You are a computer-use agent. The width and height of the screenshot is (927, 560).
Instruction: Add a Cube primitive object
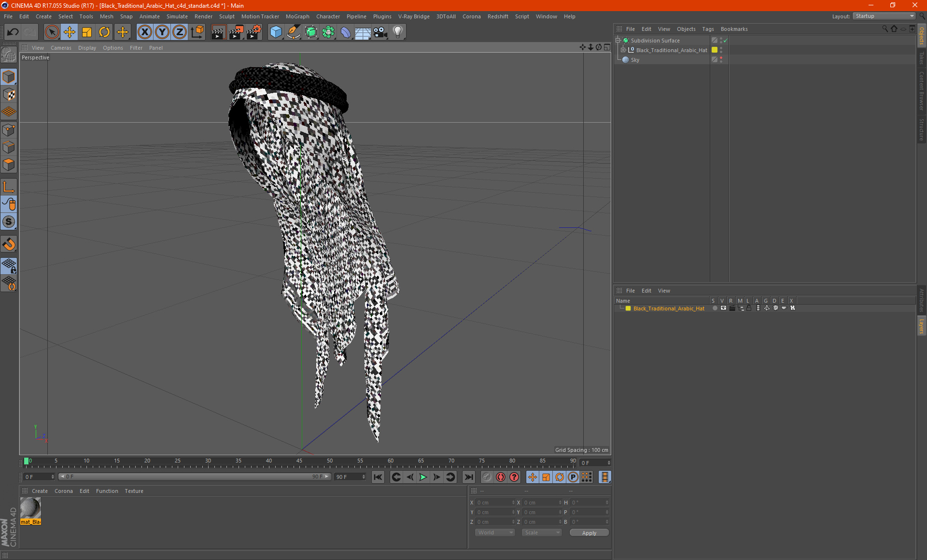(276, 32)
